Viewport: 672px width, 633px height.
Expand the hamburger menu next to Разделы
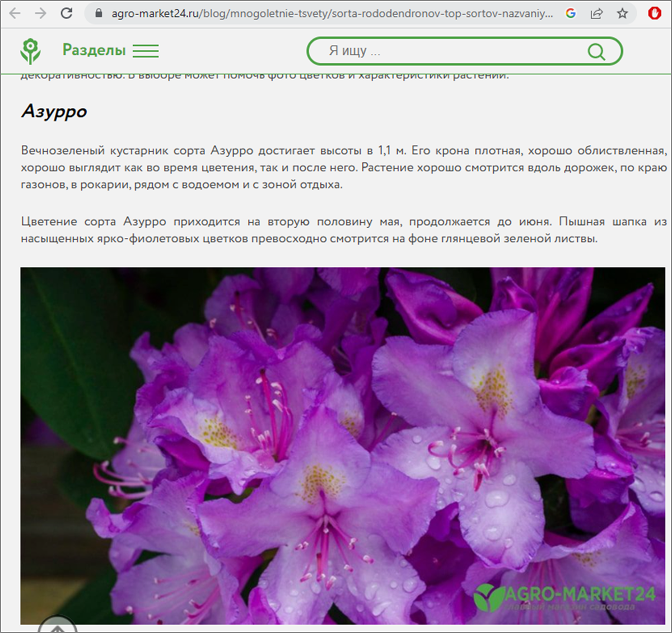tap(146, 51)
